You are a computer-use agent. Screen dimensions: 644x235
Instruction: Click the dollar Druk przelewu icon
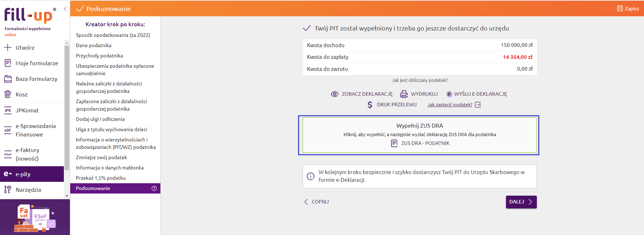[370, 105]
